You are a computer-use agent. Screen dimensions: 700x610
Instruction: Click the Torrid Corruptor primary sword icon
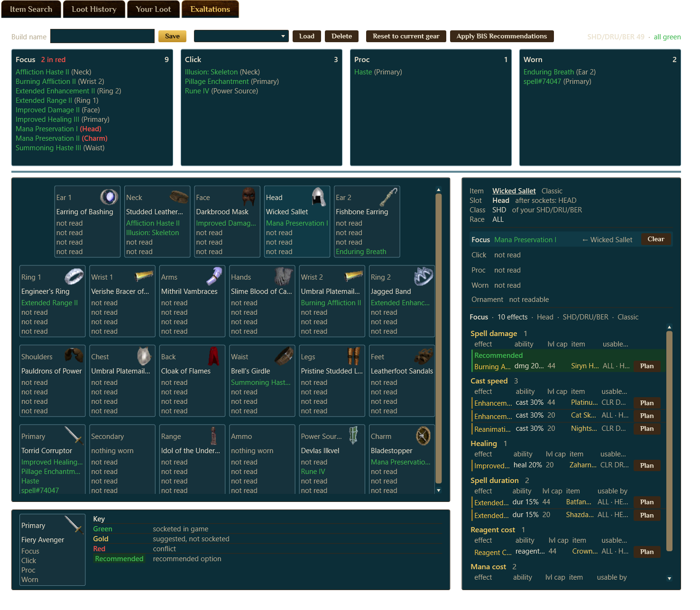tap(74, 436)
